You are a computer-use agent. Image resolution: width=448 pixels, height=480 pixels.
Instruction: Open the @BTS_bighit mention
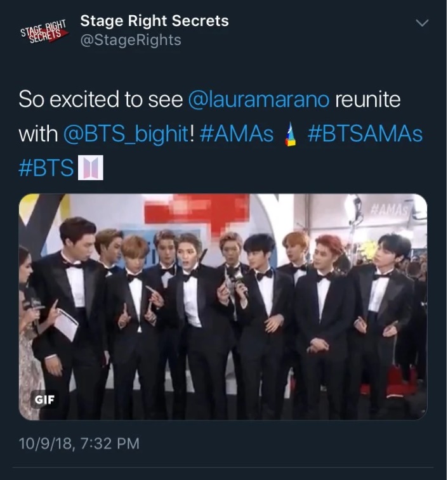pos(126,135)
